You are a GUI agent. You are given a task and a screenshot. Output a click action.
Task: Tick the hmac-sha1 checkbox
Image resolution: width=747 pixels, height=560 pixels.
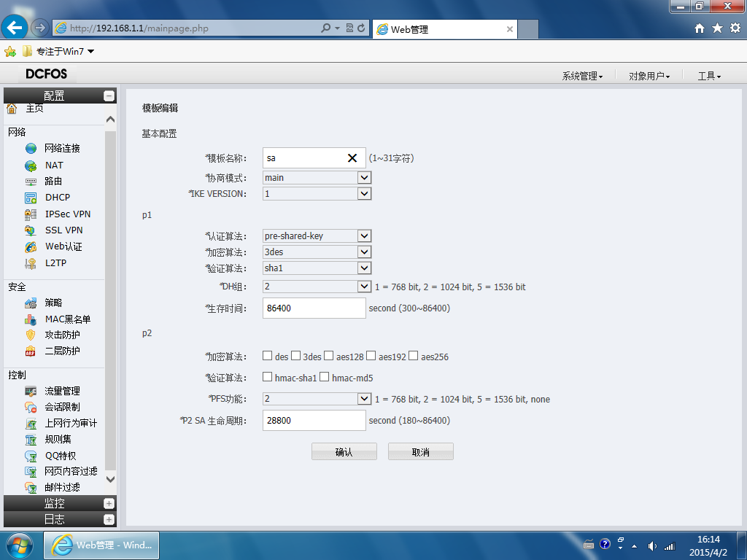tap(268, 377)
